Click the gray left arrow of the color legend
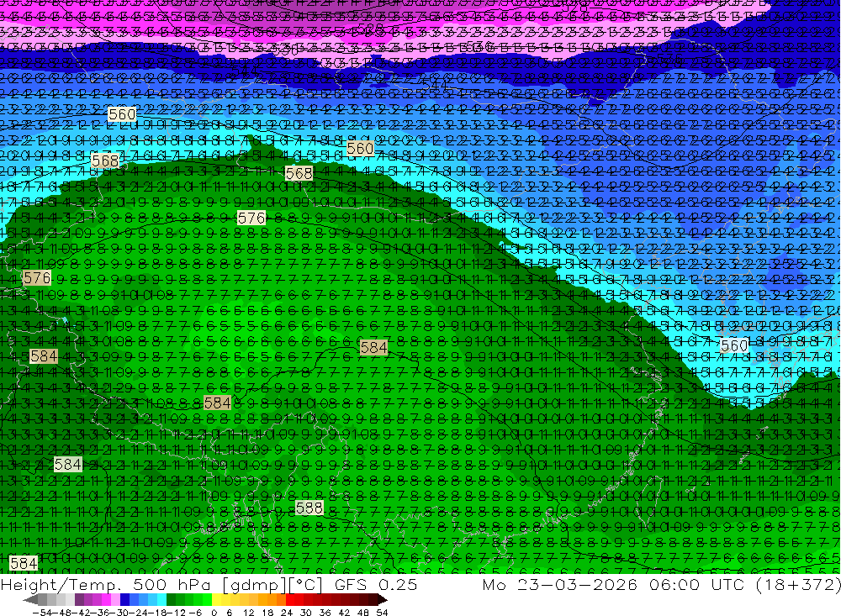 [30, 599]
